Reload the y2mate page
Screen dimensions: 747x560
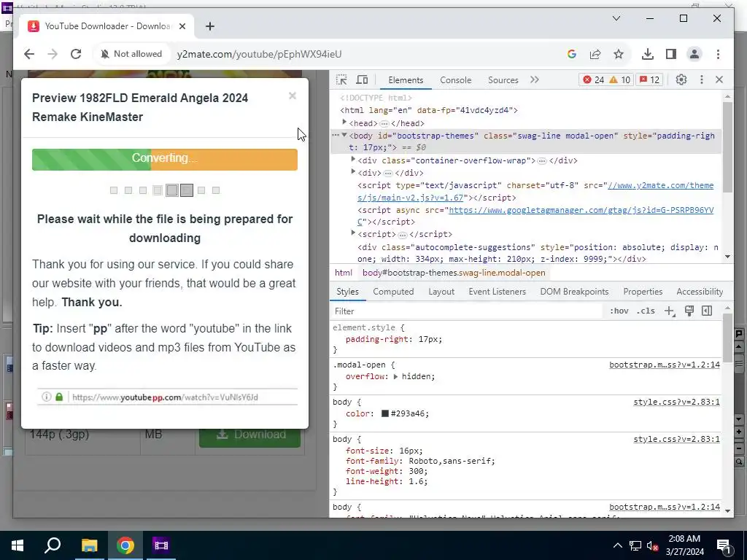tap(76, 54)
